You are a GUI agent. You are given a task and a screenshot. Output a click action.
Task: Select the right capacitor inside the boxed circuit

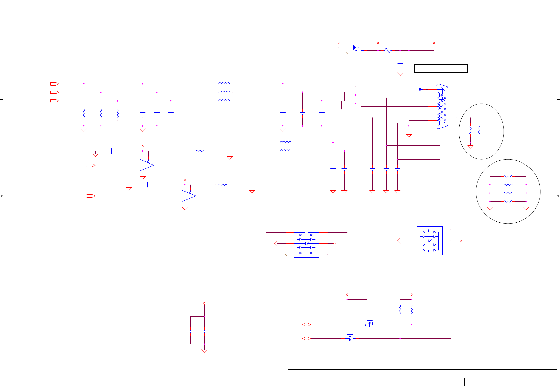pyautogui.click(x=204, y=331)
